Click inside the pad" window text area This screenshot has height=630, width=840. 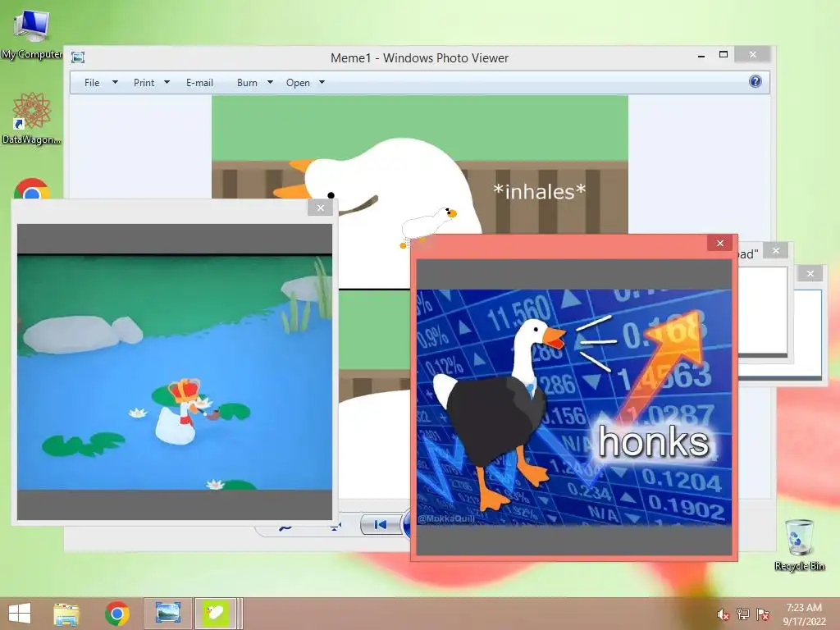(762, 309)
